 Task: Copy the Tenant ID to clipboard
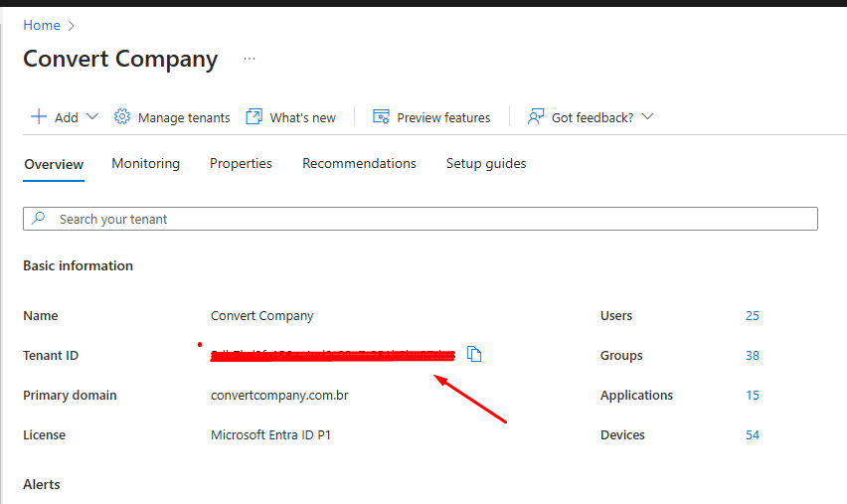[474, 354]
